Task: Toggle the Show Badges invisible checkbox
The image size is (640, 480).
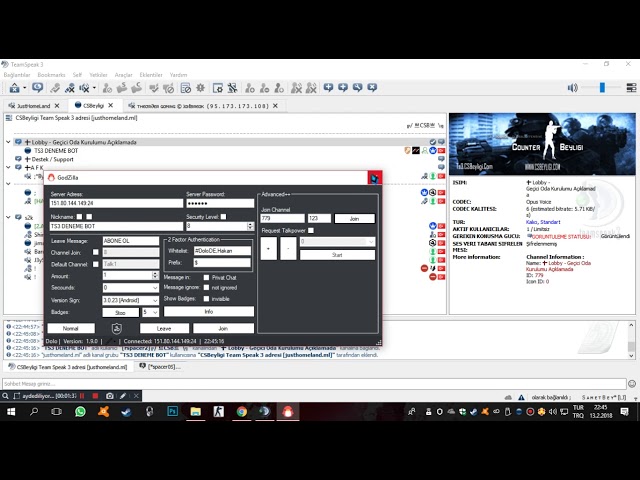Action: [x=207, y=299]
